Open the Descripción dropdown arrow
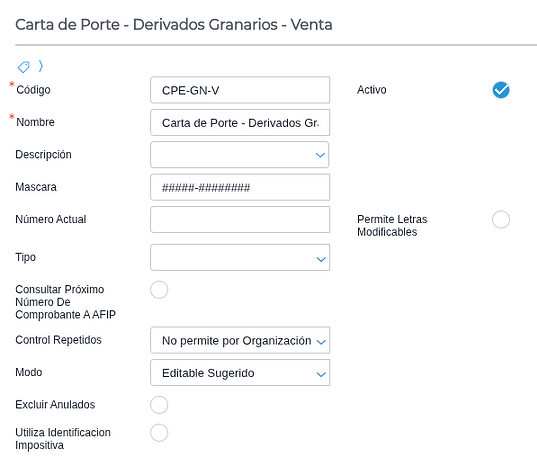The height and width of the screenshot is (457, 537). pyautogui.click(x=320, y=155)
